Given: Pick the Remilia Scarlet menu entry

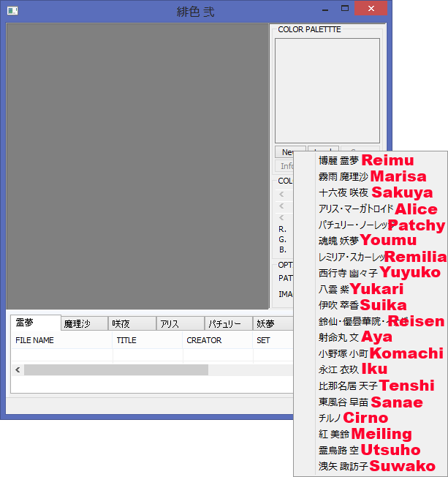Looking at the screenshot, I should pyautogui.click(x=371, y=257).
